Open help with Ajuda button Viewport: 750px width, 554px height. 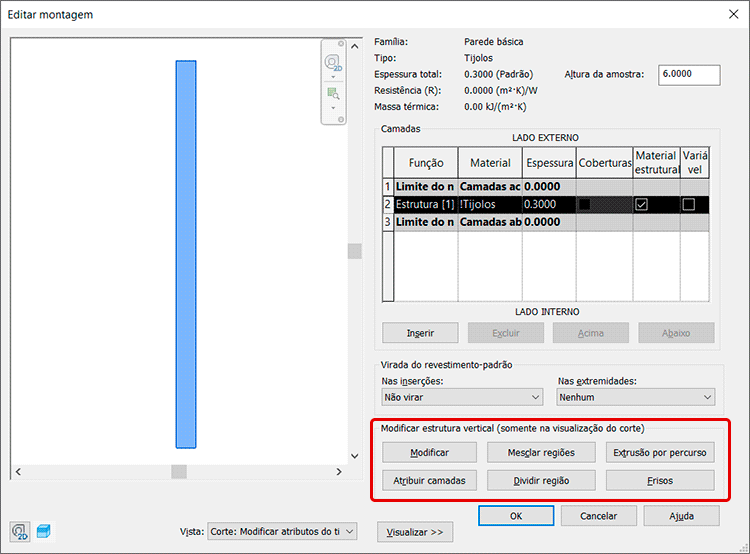(x=681, y=516)
